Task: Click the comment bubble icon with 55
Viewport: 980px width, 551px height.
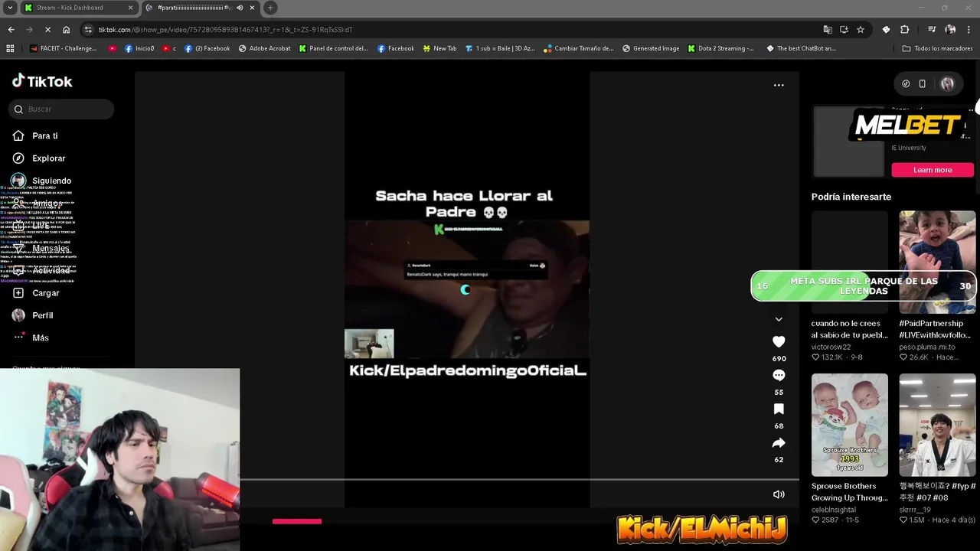Action: (x=779, y=375)
